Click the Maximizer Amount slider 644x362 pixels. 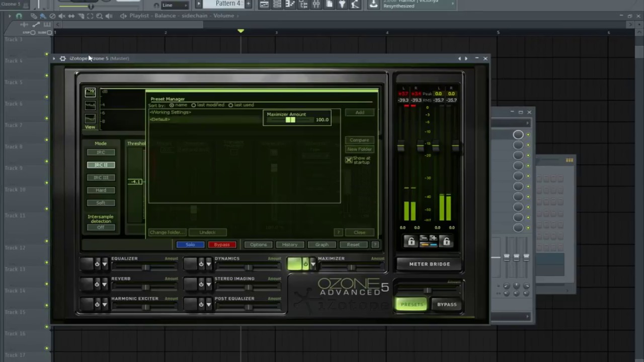[x=290, y=120]
